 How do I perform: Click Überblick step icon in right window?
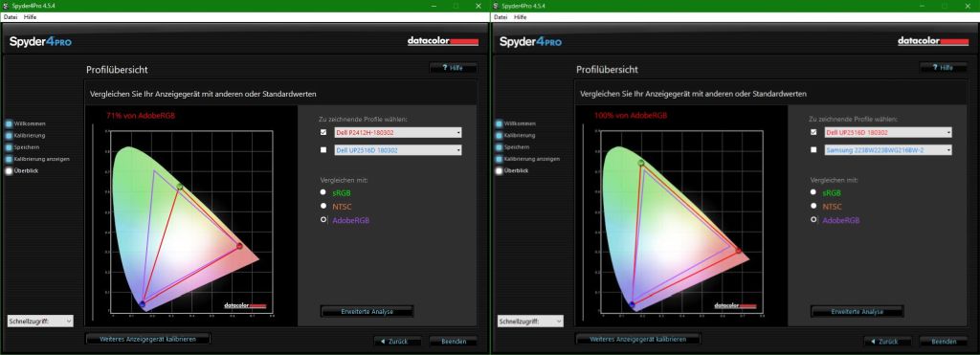click(x=499, y=170)
